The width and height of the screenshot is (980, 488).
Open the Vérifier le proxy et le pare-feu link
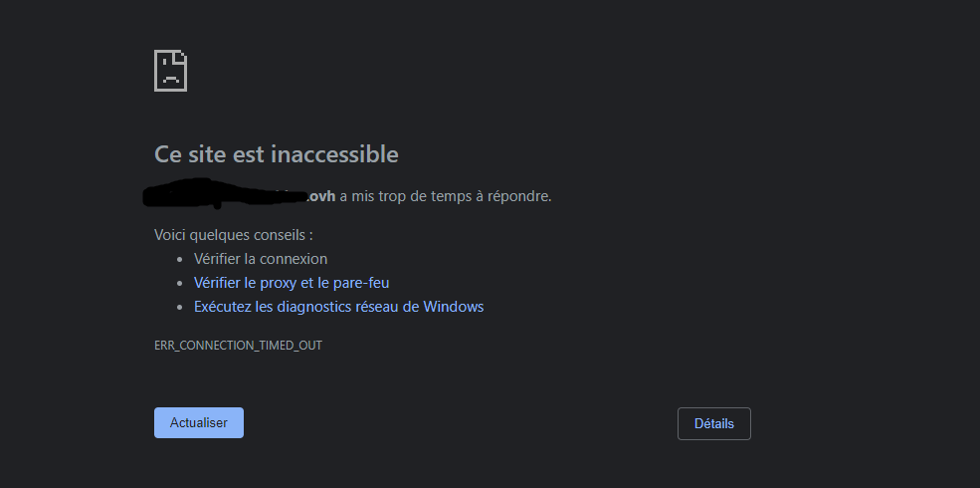(x=292, y=283)
